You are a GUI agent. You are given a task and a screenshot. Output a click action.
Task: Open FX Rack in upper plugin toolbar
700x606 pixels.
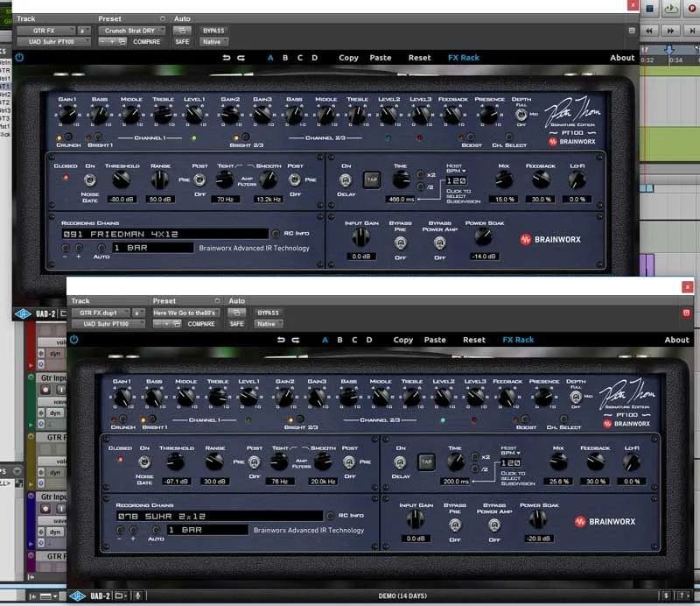(x=464, y=58)
